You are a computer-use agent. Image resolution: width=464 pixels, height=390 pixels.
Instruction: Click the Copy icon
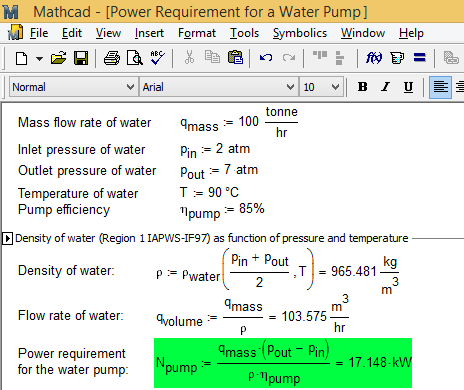[212, 57]
